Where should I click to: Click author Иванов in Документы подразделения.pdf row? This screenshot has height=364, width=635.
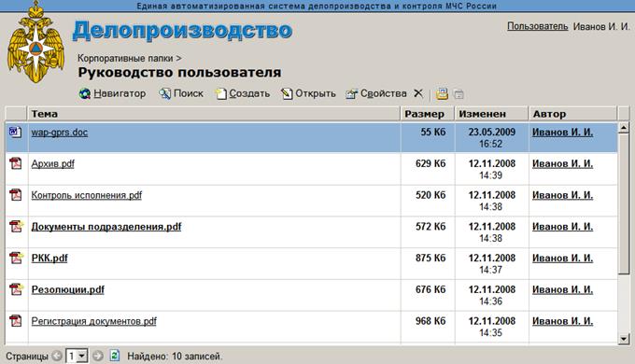tap(562, 227)
